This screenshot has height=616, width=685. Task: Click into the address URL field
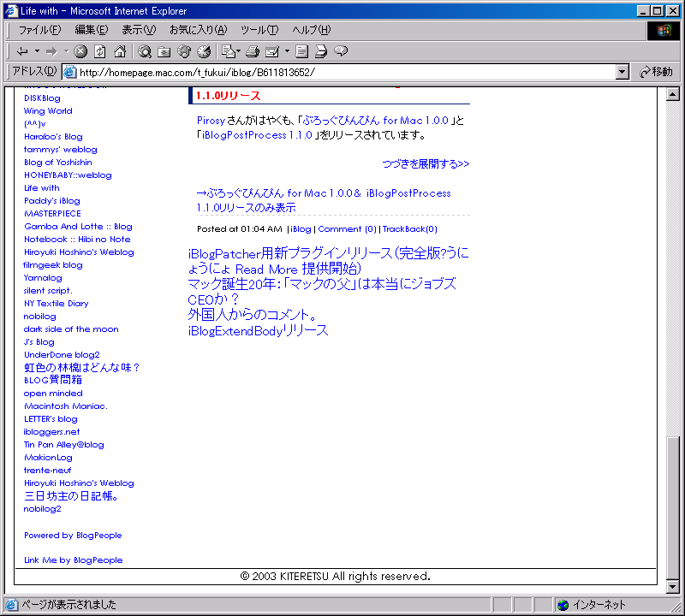pos(345,72)
